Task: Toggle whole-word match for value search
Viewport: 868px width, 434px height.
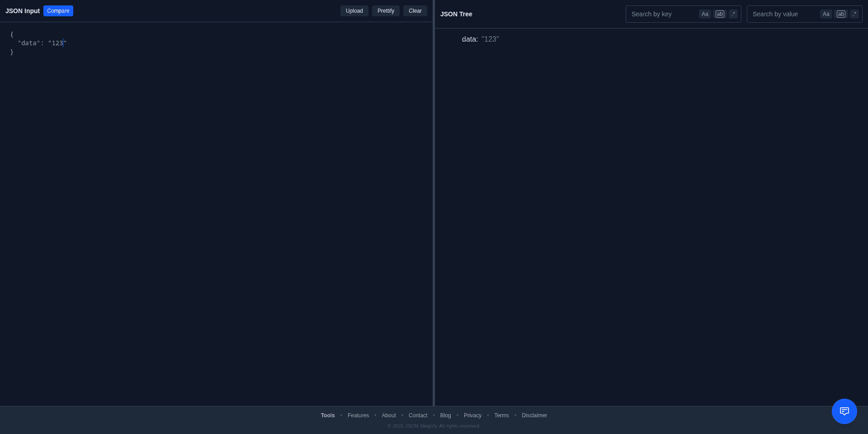Action: click(841, 14)
